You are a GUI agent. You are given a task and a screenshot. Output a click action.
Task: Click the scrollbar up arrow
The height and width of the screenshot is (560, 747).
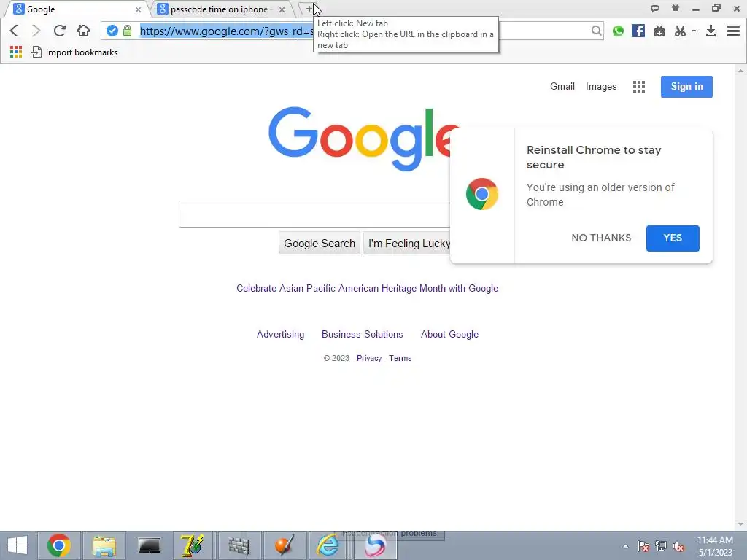(740, 71)
